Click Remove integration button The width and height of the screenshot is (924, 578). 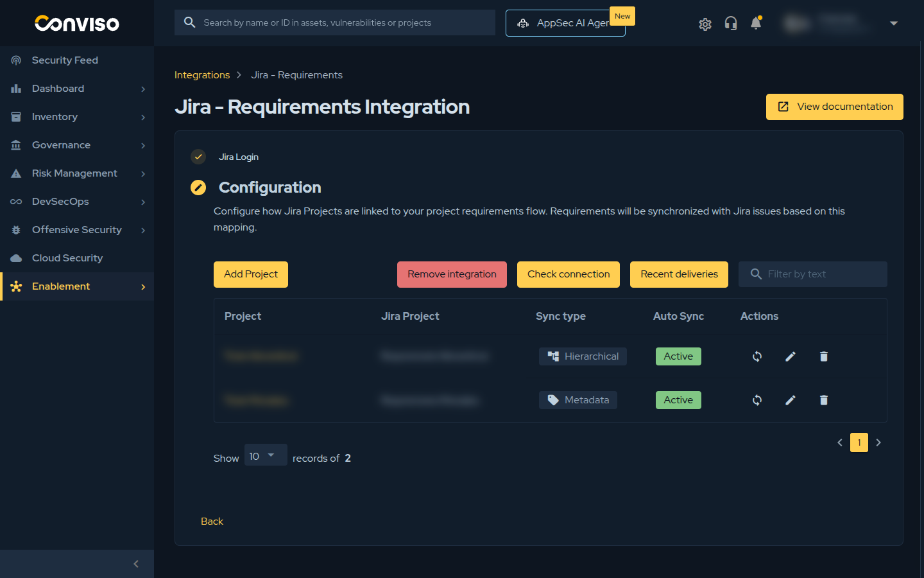pos(452,274)
